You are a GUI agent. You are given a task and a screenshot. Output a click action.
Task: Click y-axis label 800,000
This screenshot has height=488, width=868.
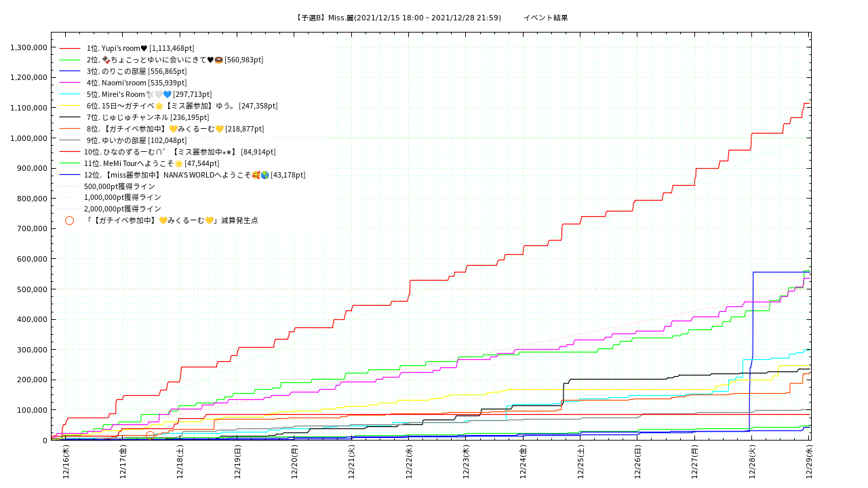(x=33, y=199)
